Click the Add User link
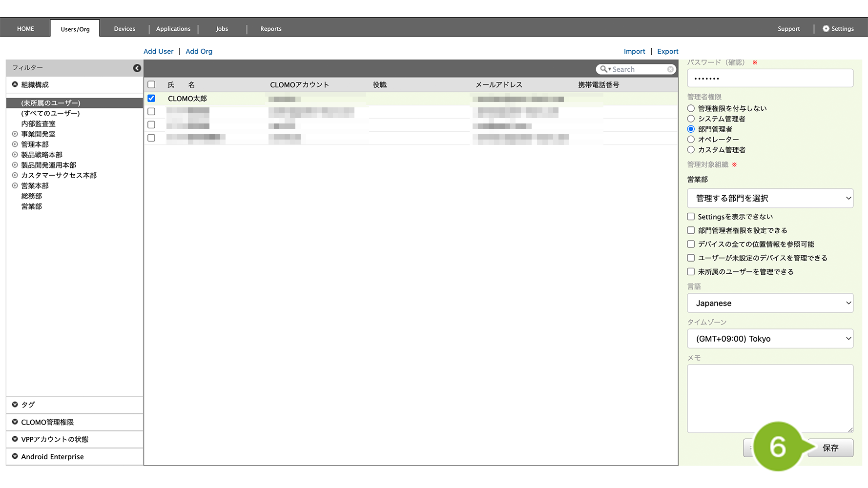 coord(158,51)
